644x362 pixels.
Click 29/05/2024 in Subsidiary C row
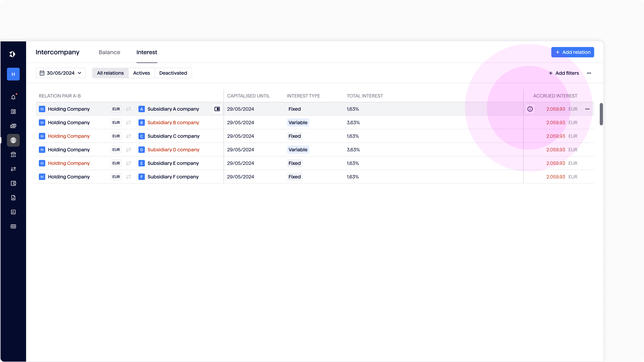[240, 136]
